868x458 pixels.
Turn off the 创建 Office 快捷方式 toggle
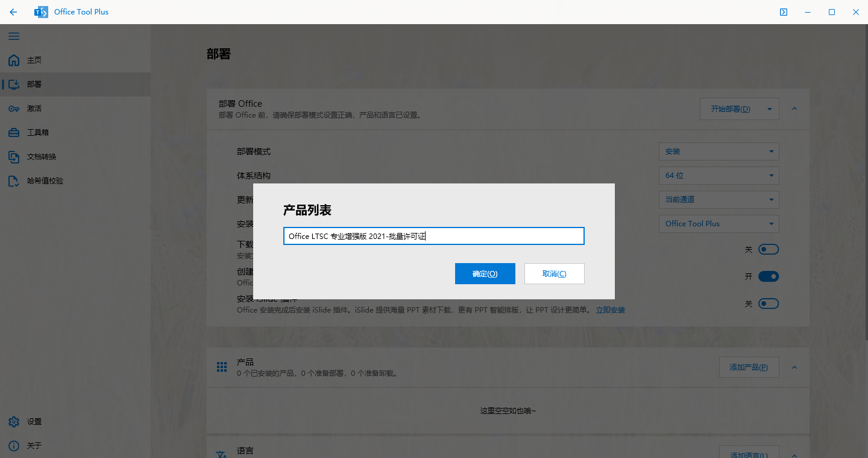769,276
